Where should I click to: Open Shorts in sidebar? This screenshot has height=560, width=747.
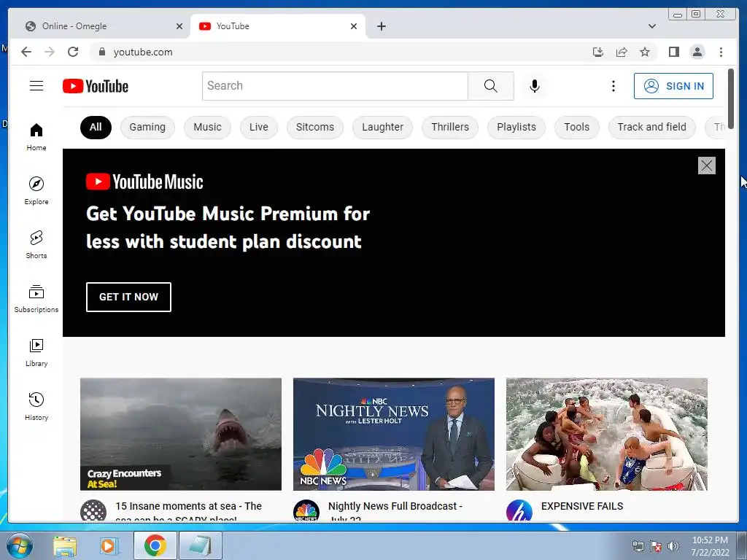(x=36, y=244)
